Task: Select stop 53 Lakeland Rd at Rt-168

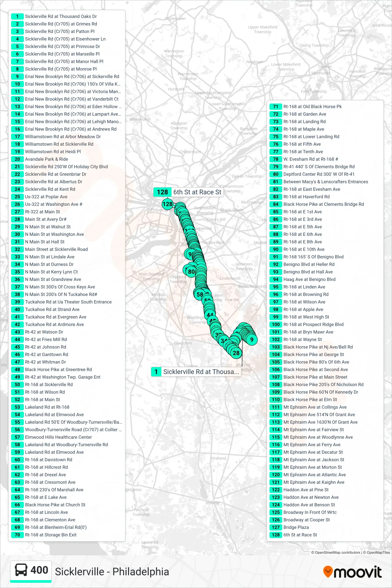Action: 41,407
